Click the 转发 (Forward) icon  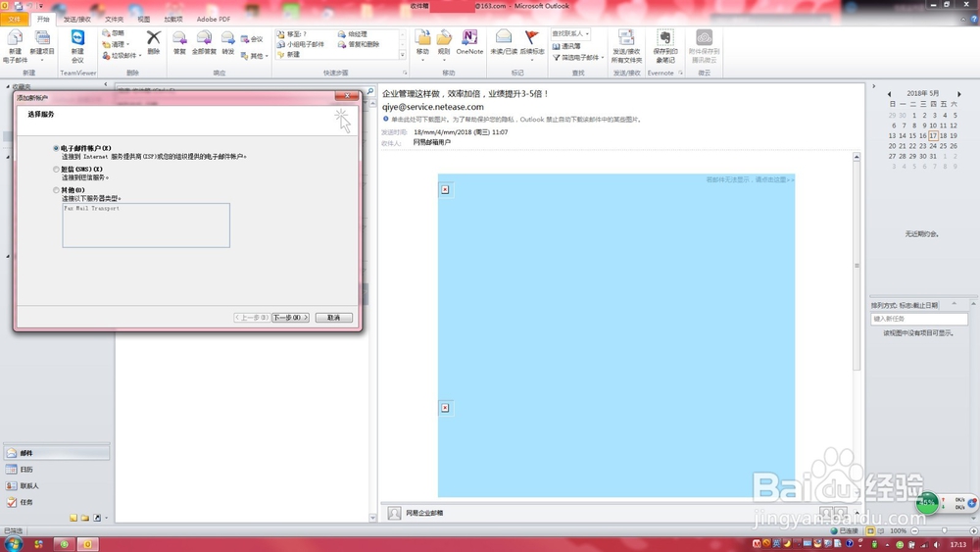tap(228, 38)
